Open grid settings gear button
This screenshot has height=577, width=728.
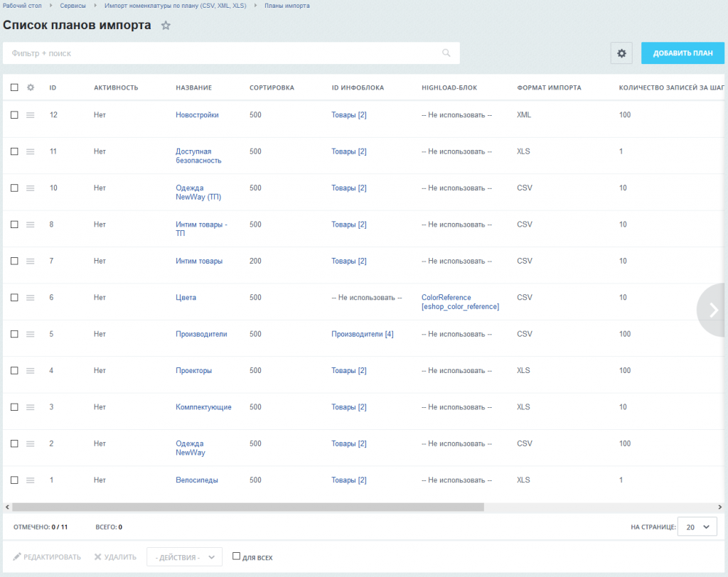(621, 53)
